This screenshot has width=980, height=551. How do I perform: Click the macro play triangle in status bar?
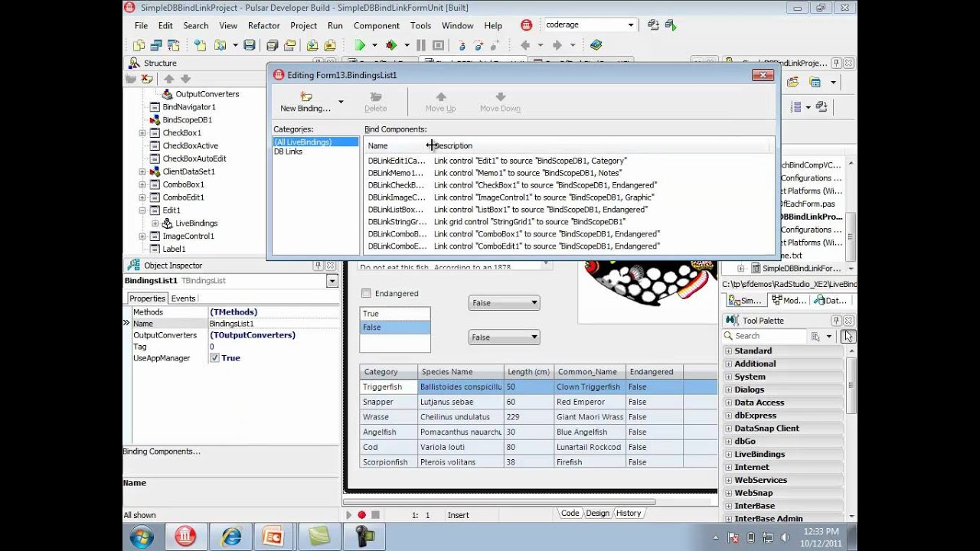click(x=349, y=515)
